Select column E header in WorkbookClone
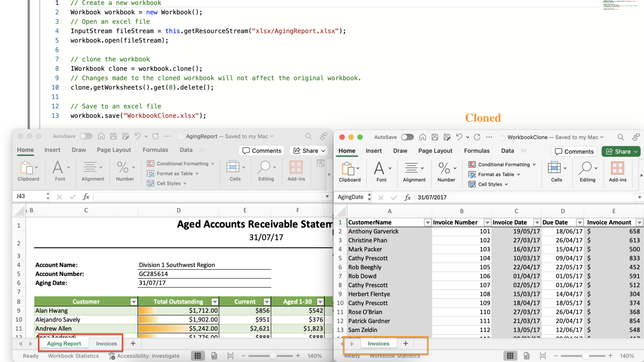Screen dimensions: 644x362 [614, 211]
